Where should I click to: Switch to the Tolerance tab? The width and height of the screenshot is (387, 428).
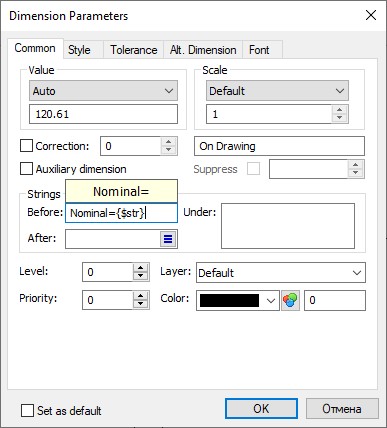click(x=134, y=50)
